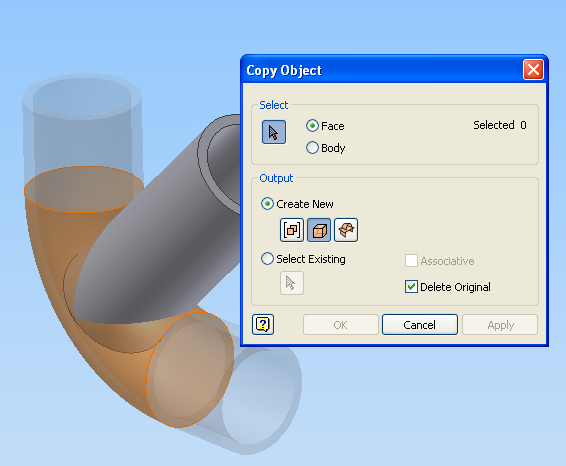Click the OK button
566x466 pixels.
pos(340,325)
